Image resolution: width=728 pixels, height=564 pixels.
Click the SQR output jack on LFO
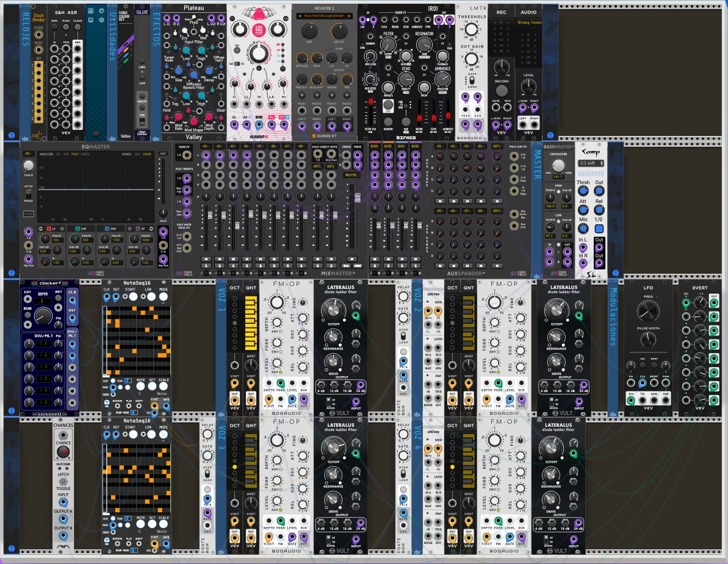pyautogui.click(x=666, y=399)
